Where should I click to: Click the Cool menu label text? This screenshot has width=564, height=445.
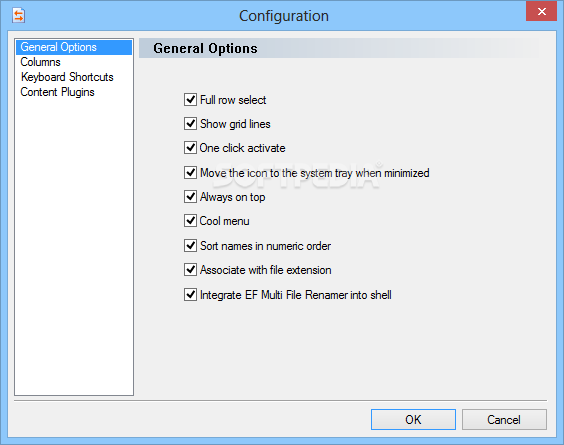pyautogui.click(x=224, y=221)
